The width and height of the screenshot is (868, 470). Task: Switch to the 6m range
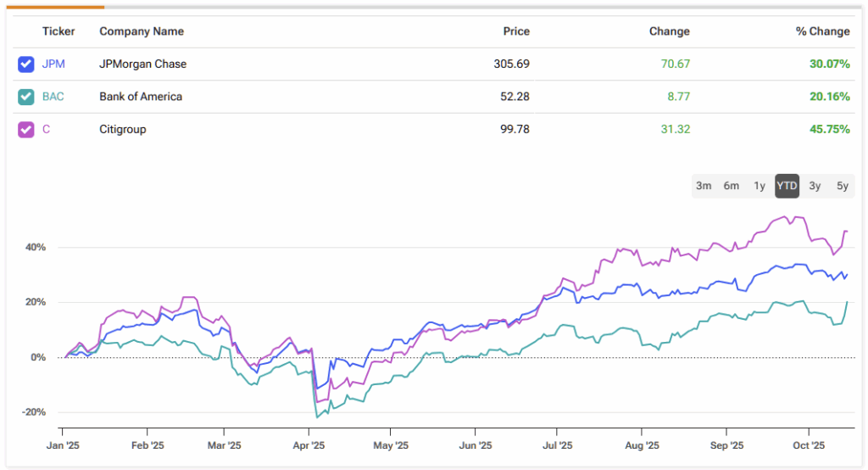[731, 186]
